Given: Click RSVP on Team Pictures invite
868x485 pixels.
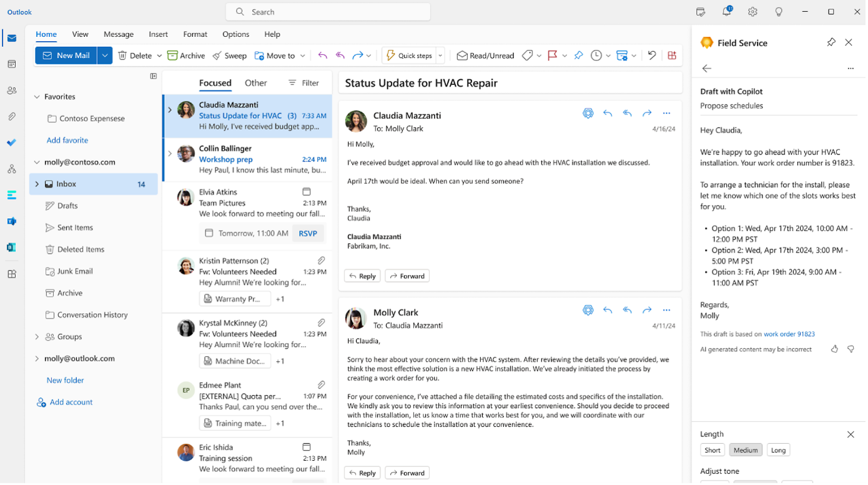Looking at the screenshot, I should [x=308, y=233].
